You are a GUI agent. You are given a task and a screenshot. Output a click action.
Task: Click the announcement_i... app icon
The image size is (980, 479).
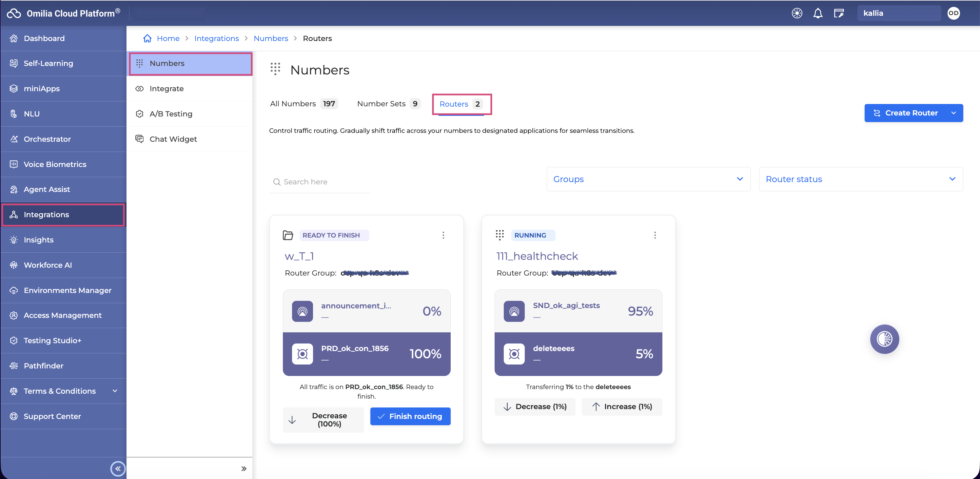(x=303, y=311)
